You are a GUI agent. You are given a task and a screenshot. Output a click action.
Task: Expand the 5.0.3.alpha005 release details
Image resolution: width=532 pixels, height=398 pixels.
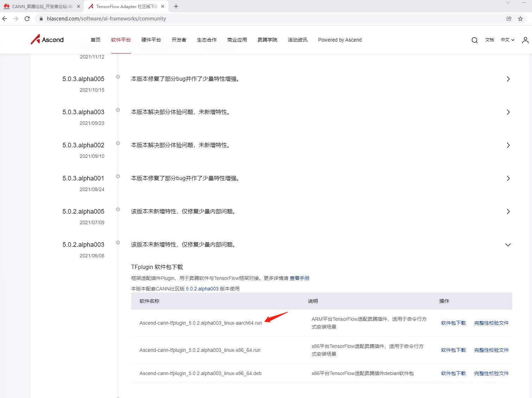pos(508,79)
